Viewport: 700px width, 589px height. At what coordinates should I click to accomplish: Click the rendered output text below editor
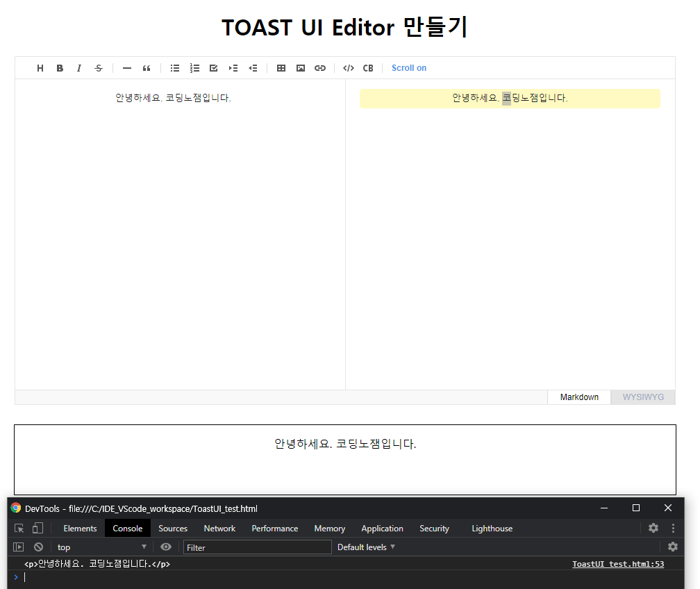pos(345,444)
